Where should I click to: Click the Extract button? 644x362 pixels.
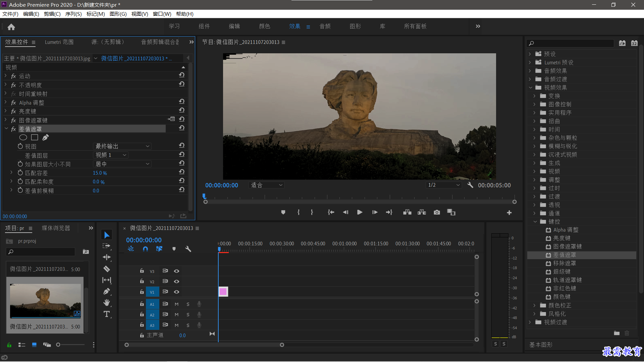(x=422, y=212)
